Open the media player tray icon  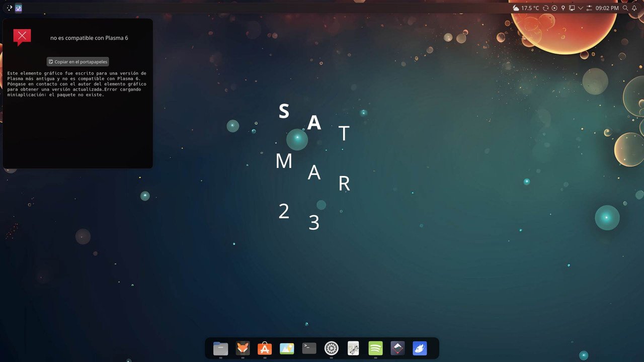554,8
